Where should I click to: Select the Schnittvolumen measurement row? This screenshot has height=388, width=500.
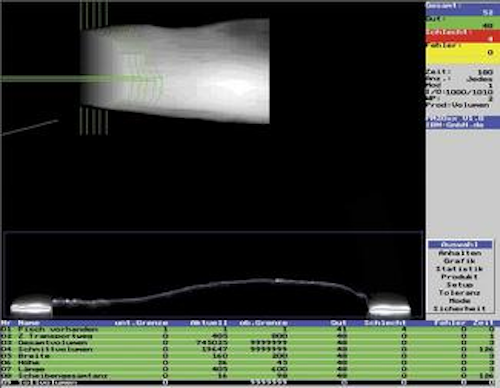[250, 349]
